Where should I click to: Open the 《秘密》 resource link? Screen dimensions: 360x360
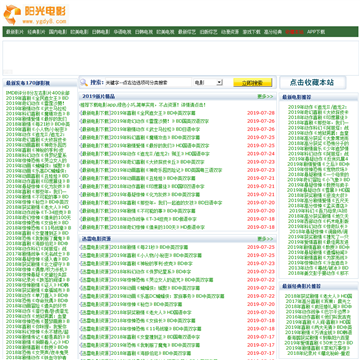point(146,304)
